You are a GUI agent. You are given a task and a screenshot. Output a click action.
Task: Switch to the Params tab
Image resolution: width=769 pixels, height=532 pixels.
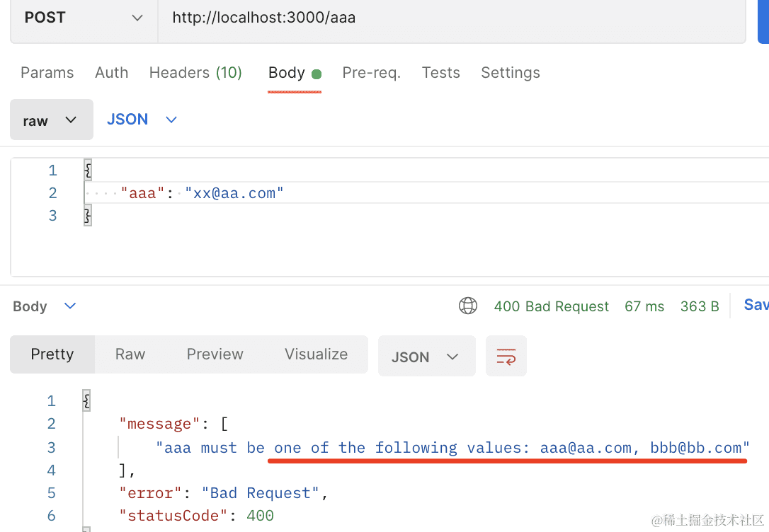click(x=47, y=73)
